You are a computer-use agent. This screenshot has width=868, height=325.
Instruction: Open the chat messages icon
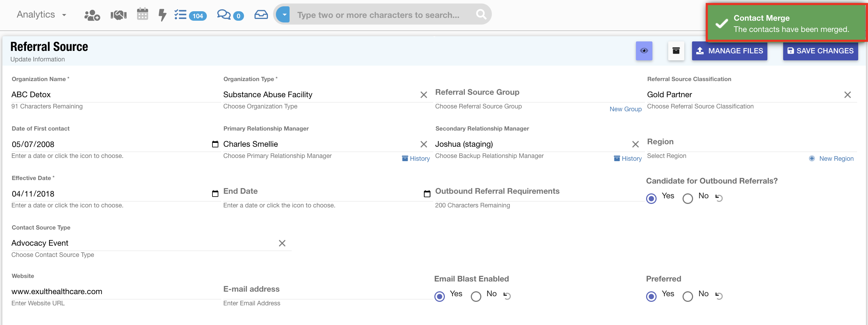[x=224, y=15]
